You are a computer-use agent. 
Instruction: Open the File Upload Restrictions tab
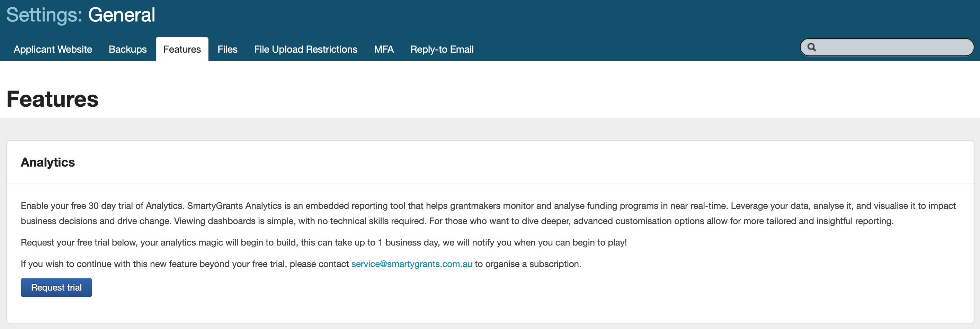click(305, 50)
